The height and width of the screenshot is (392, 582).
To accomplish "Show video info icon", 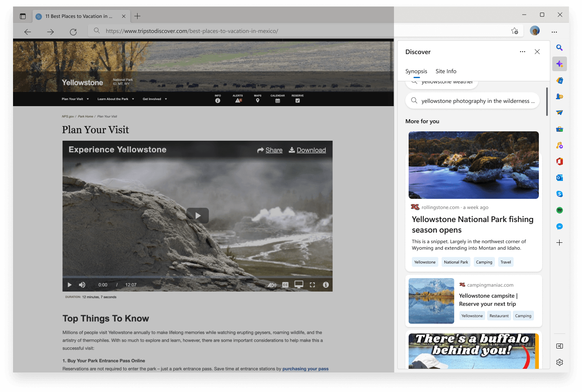I will (326, 285).
